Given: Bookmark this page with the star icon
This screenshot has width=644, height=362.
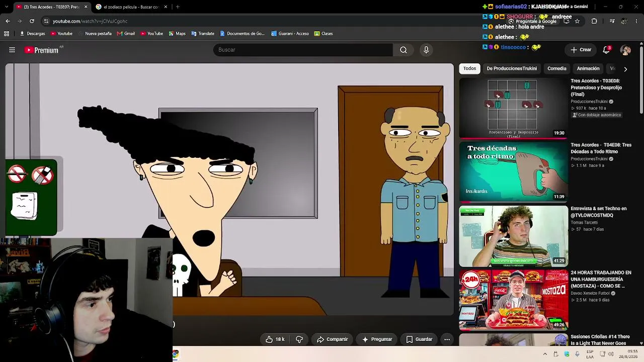Looking at the screenshot, I should point(577,21).
